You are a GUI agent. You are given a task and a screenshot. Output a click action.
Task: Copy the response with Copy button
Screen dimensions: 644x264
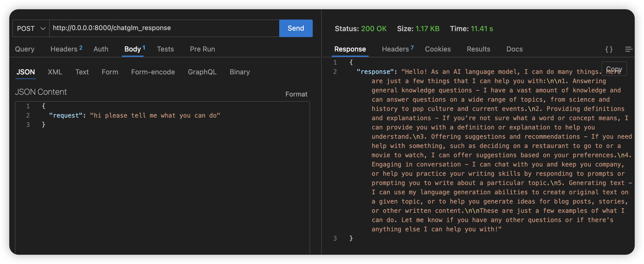pos(614,69)
